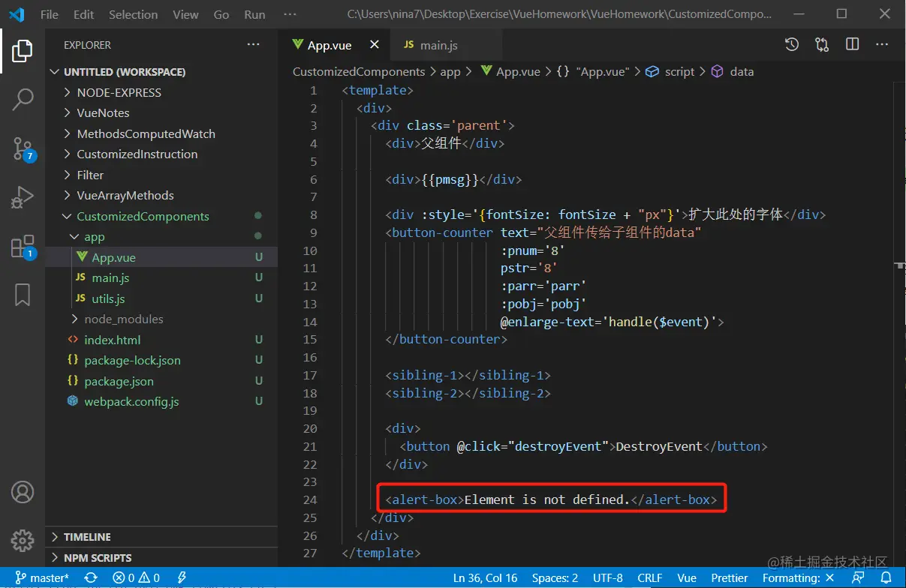The image size is (906, 588).
Task: Click the split editor right icon
Action: [x=852, y=45]
